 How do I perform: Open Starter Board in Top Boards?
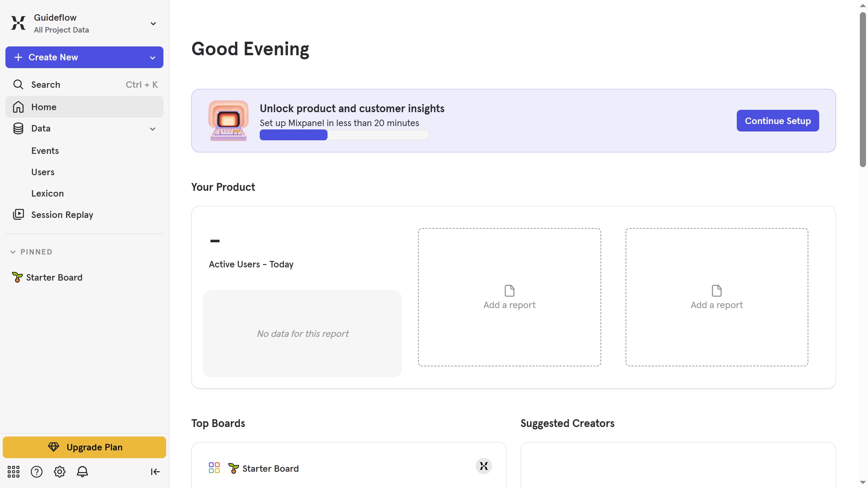coord(271,468)
